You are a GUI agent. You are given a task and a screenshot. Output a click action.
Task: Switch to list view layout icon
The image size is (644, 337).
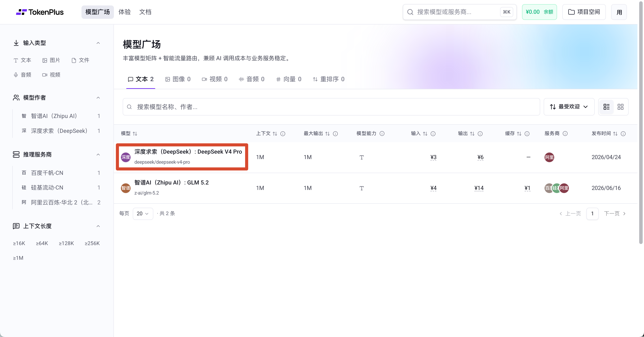click(x=607, y=107)
